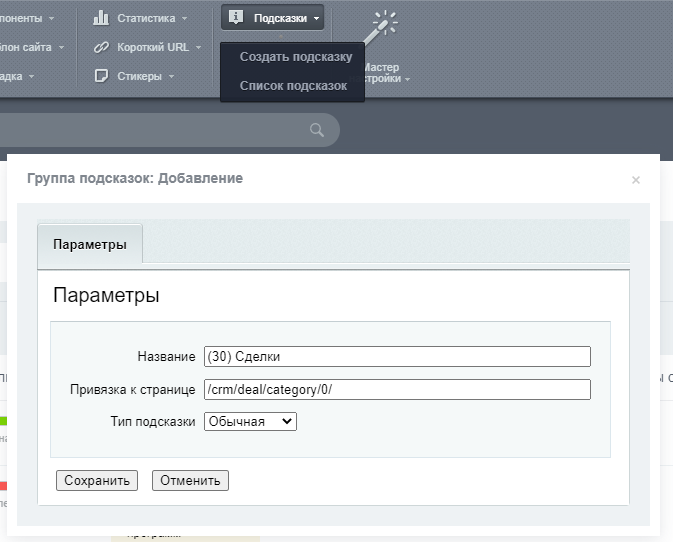Screen dimensions: 673x542
Task: Click the Тип подсказки label
Action: point(153,421)
